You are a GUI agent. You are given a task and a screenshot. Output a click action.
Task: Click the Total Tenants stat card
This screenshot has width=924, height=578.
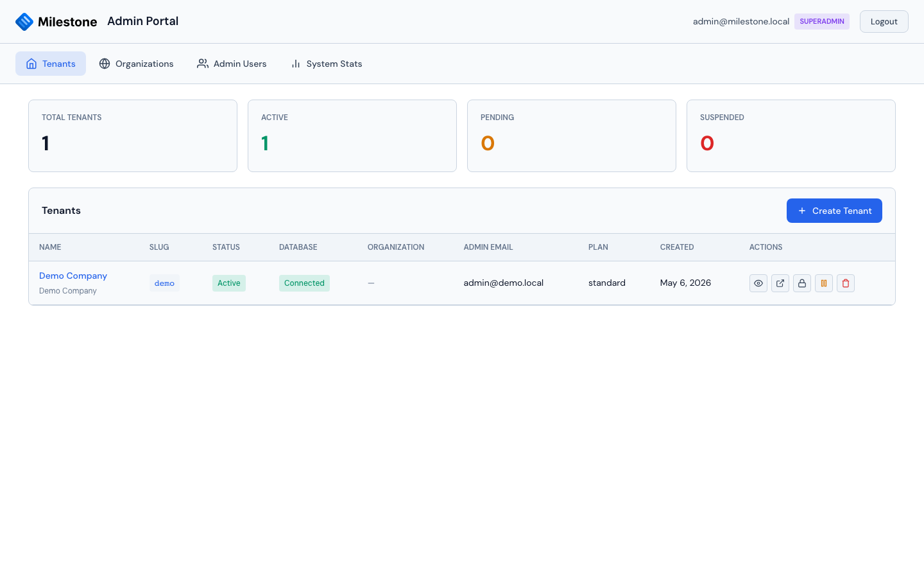[133, 136]
